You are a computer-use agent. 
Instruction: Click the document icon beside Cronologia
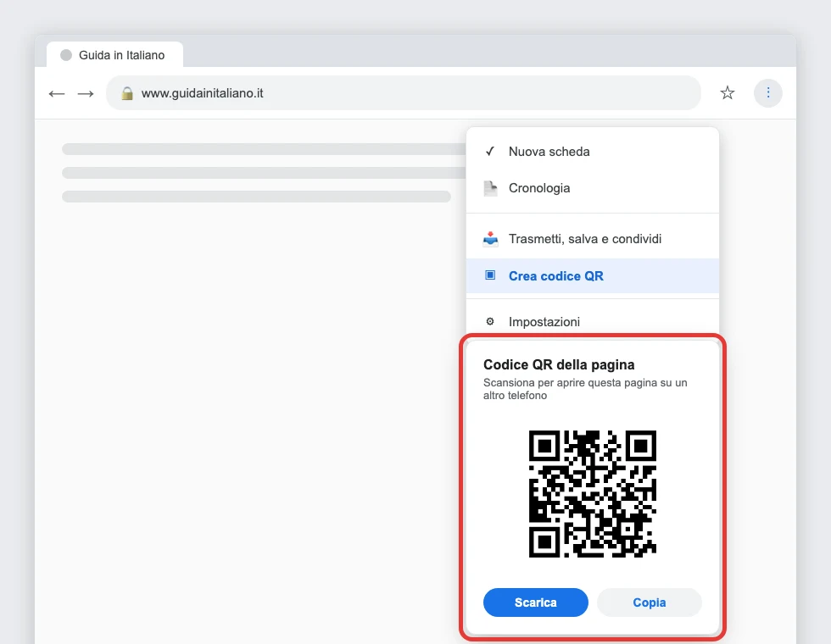coord(491,188)
